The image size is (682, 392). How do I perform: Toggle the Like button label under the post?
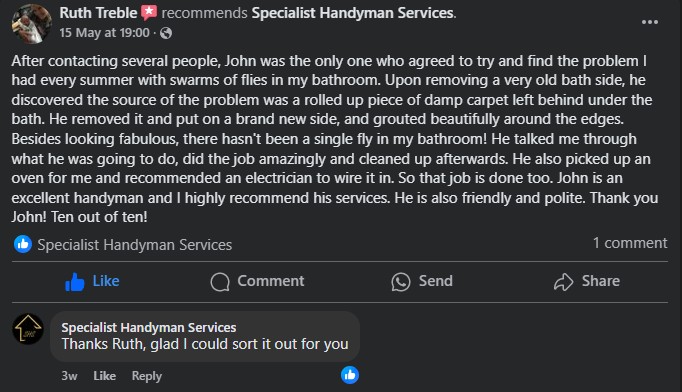(106, 281)
